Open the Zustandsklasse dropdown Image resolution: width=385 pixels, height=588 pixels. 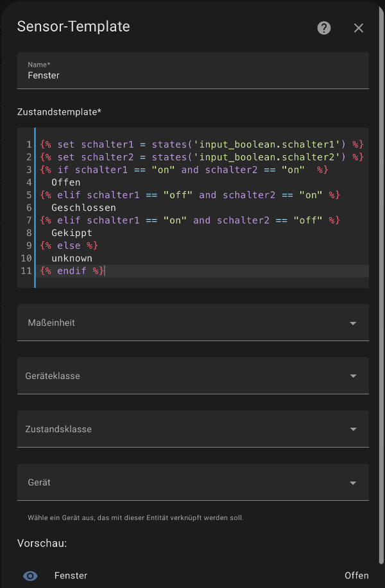pyautogui.click(x=193, y=430)
